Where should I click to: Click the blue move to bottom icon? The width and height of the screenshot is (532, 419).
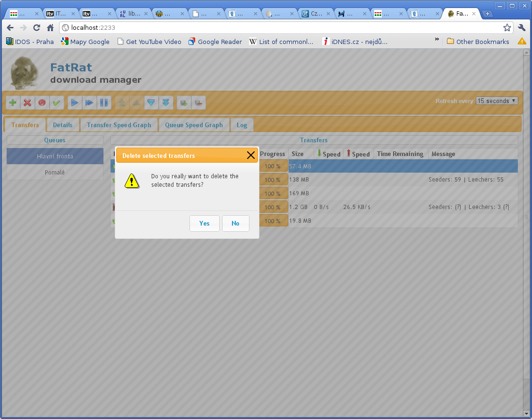point(165,103)
